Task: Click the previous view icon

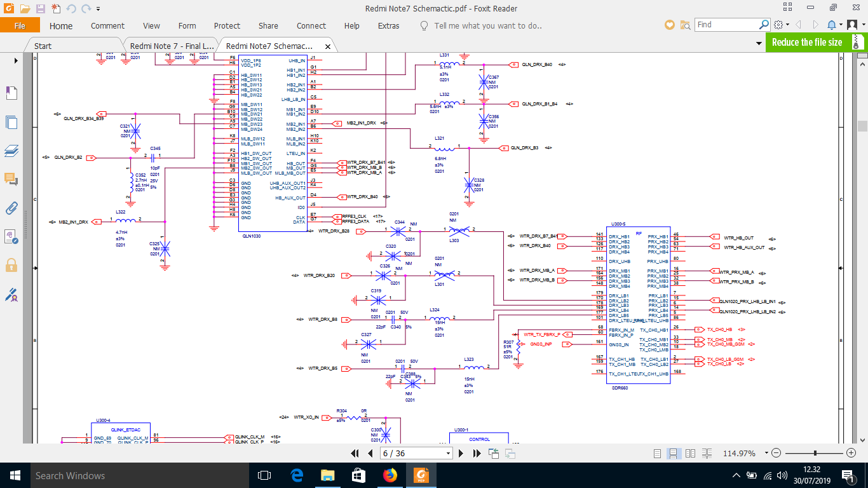Action: tap(494, 453)
